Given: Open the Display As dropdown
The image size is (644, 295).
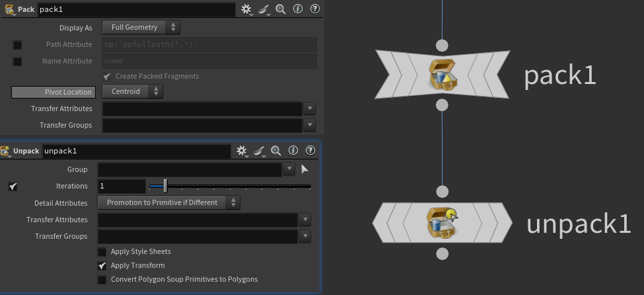Looking at the screenshot, I should click(x=141, y=28).
